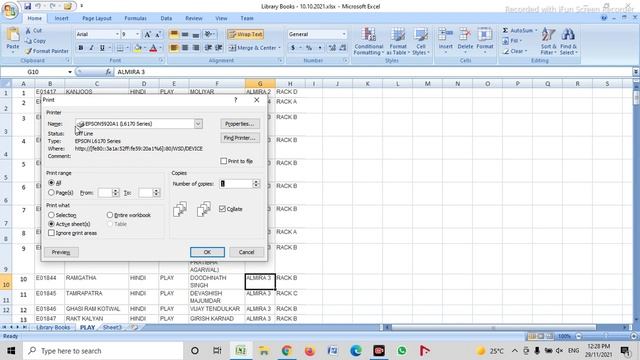Open the Review ribbon tab
Viewport: 640px width, 360px height.
point(193,18)
